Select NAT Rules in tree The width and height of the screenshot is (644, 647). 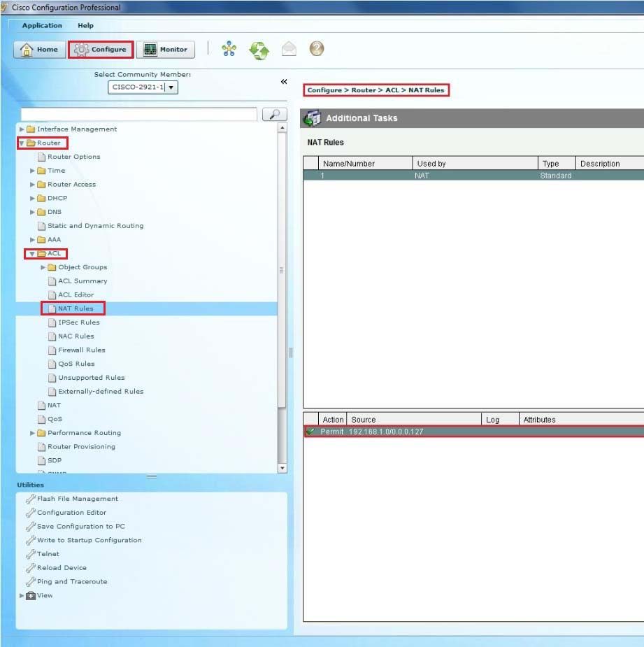[75, 308]
